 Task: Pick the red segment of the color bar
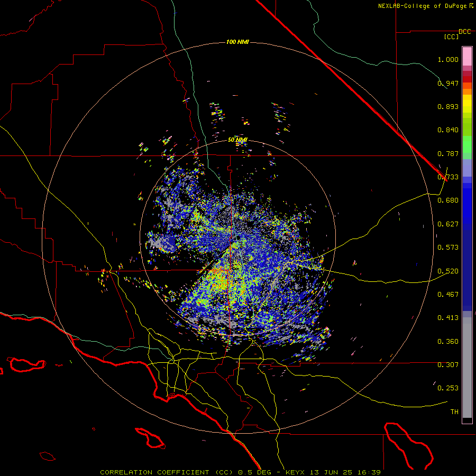(x=467, y=79)
